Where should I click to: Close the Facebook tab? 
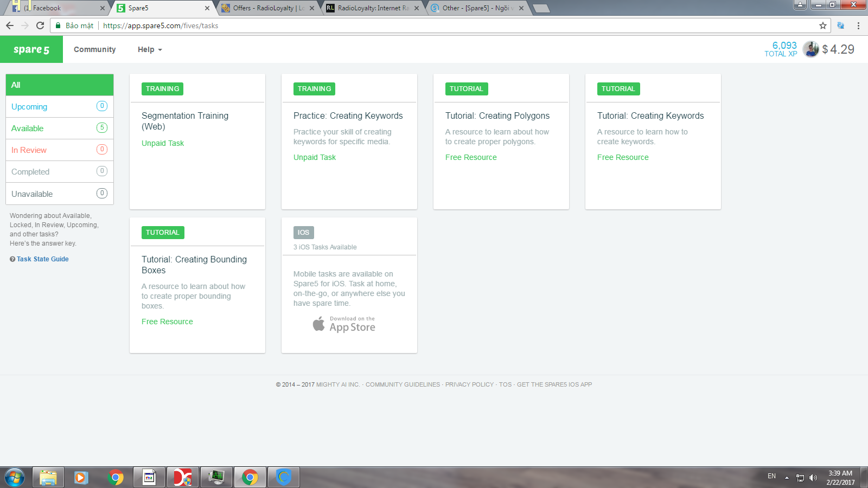coord(103,8)
